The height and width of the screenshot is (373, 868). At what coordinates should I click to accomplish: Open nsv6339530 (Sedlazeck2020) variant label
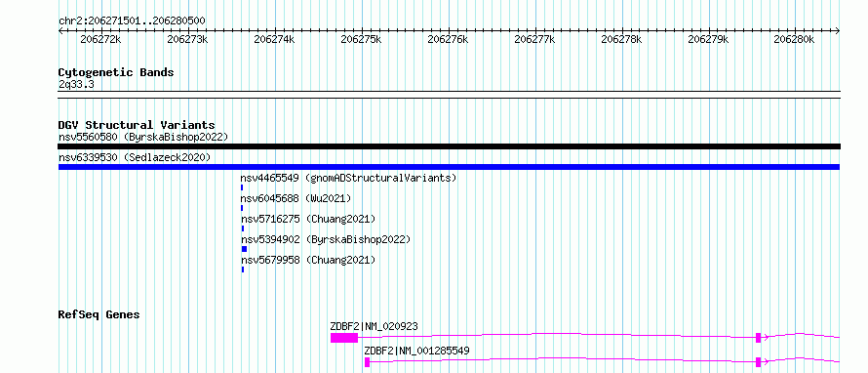135,157
